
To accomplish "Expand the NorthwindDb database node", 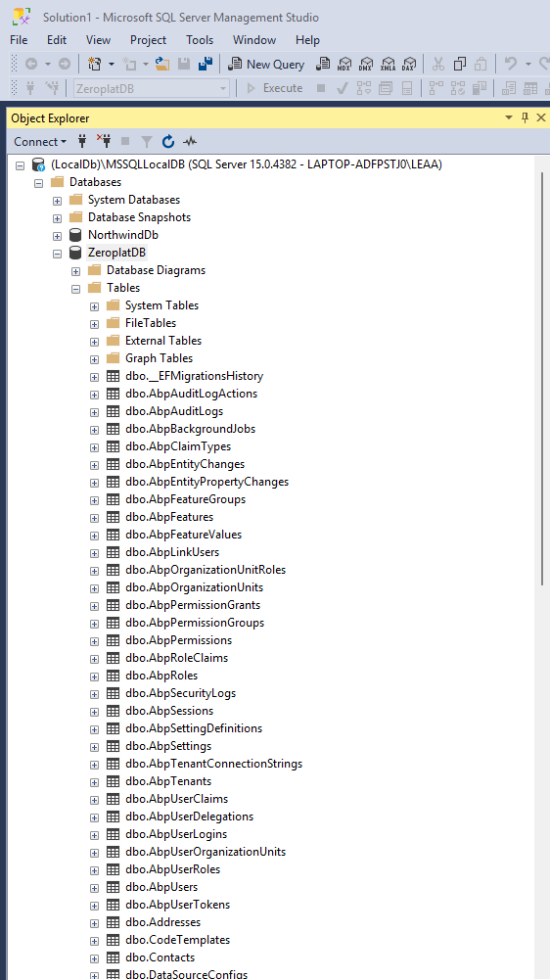I will click(57, 236).
